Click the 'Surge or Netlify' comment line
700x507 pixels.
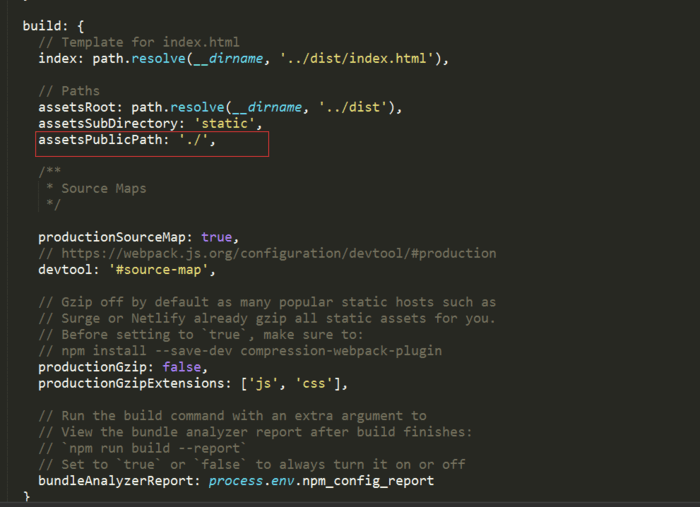tap(267, 318)
